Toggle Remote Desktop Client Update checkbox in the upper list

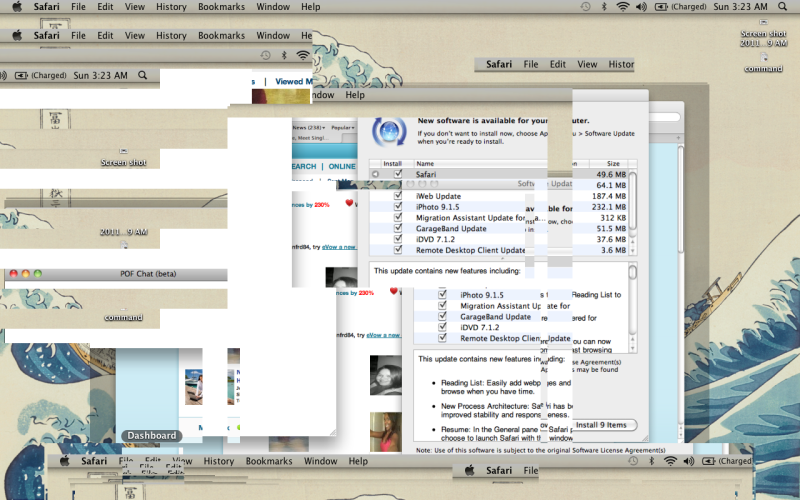click(398, 250)
